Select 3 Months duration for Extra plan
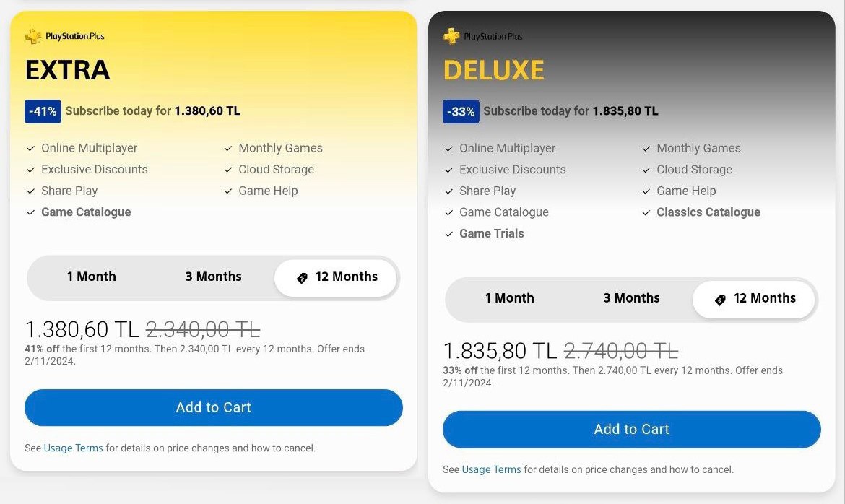Viewport: 845px width, 504px height. pyautogui.click(x=213, y=277)
